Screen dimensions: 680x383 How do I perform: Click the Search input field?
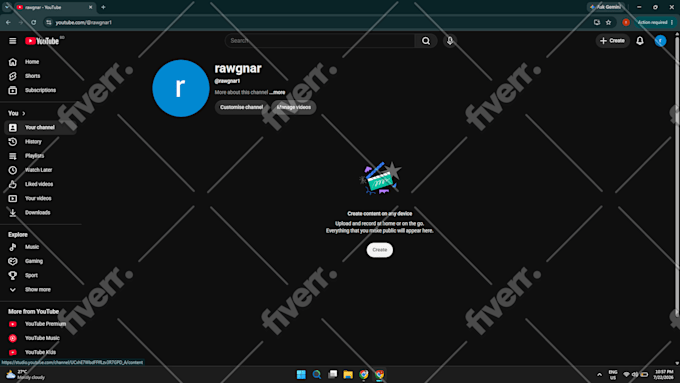pos(320,41)
